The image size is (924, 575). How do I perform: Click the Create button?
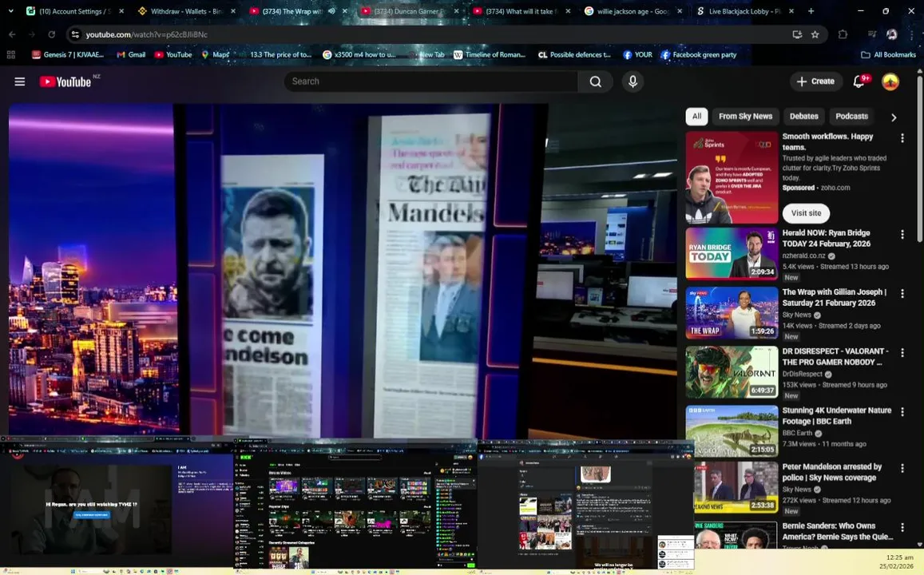pyautogui.click(x=815, y=81)
